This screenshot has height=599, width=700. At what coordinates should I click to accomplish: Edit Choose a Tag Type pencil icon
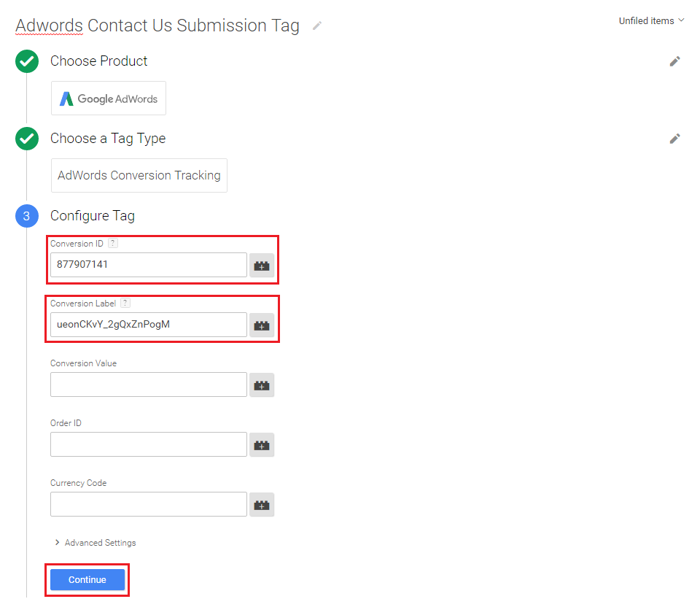(675, 139)
